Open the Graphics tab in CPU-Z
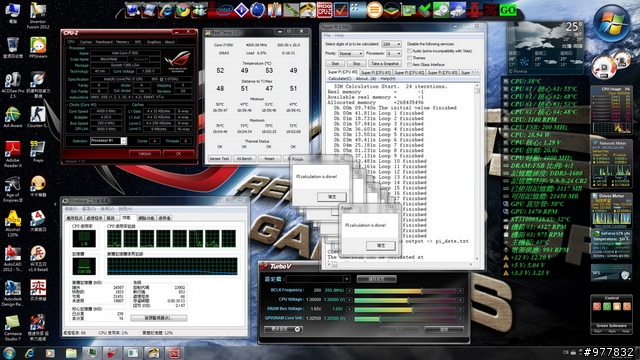640x360 pixels. pos(153,42)
